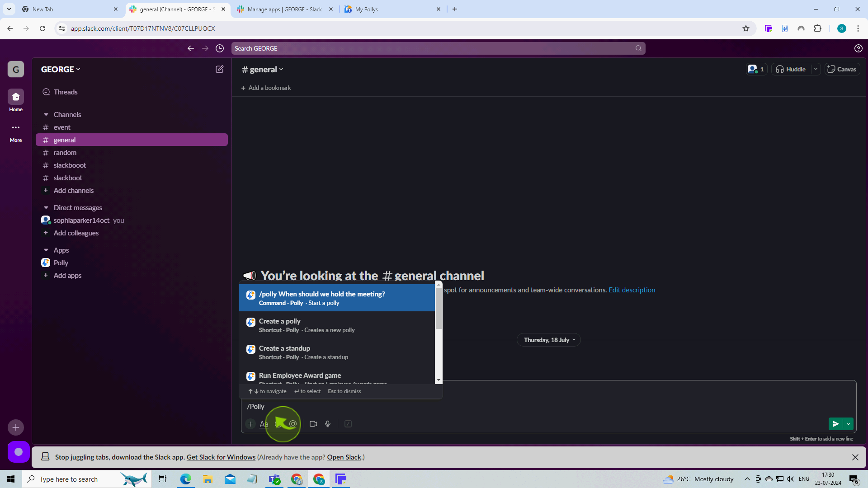868x488 pixels.
Task: Expand the general channel dropdown arrow
Action: click(x=281, y=69)
